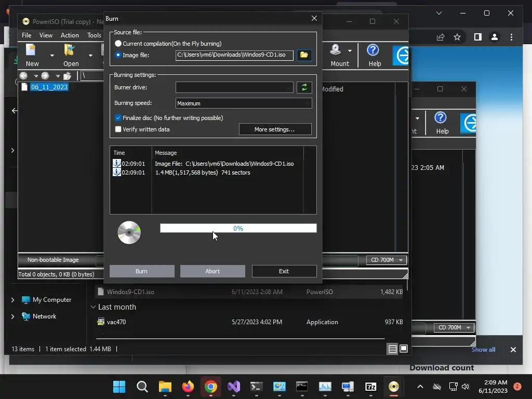Select Image file radio option
The height and width of the screenshot is (399, 532).
[118, 55]
